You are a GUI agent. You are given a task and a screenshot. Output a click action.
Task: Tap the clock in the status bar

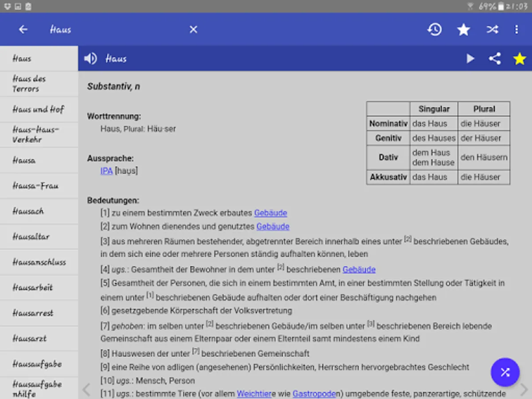(518, 6)
